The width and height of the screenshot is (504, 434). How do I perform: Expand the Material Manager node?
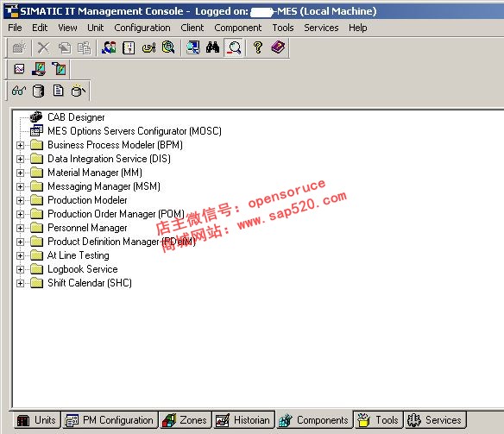[20, 173]
